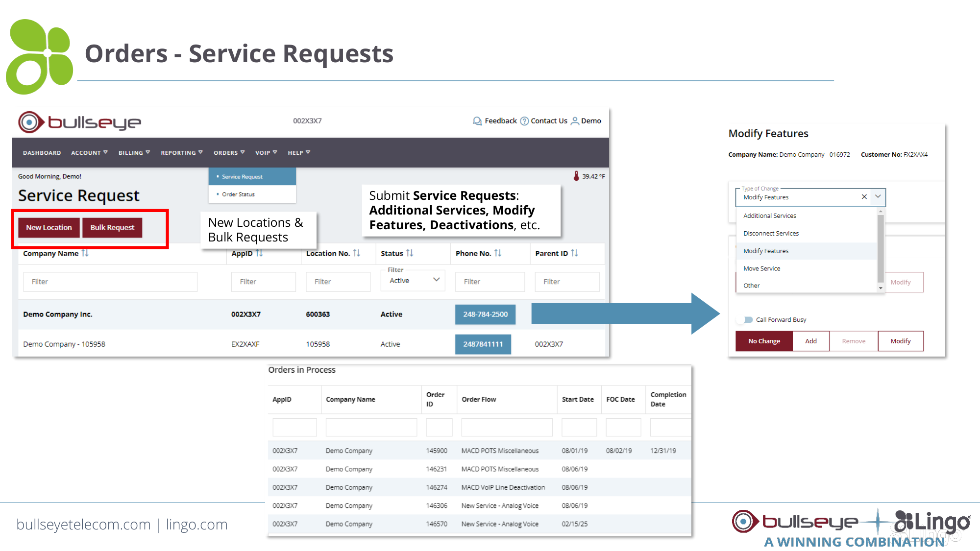
Task: Click the Contact Us question mark icon
Action: 524,121
